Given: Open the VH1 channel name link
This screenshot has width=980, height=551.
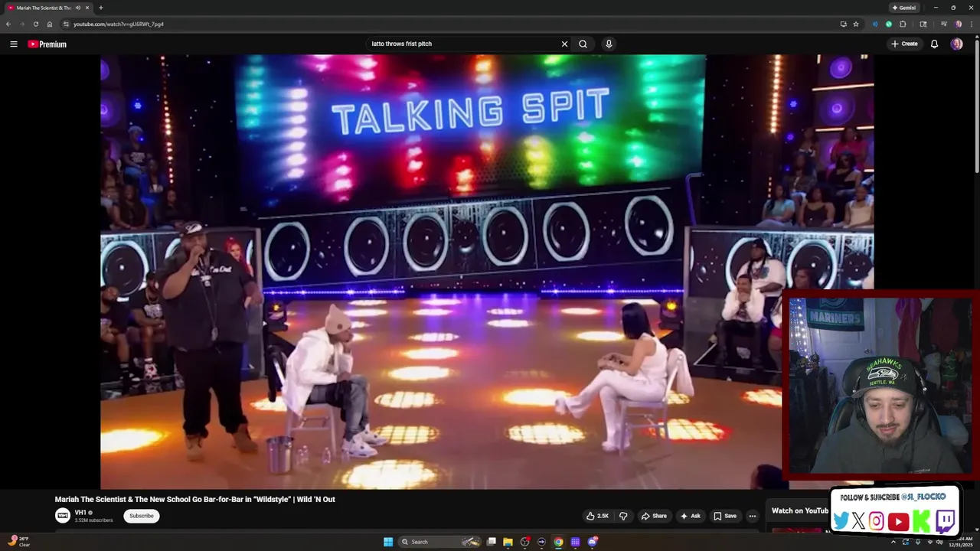Looking at the screenshot, I should pos(80,513).
